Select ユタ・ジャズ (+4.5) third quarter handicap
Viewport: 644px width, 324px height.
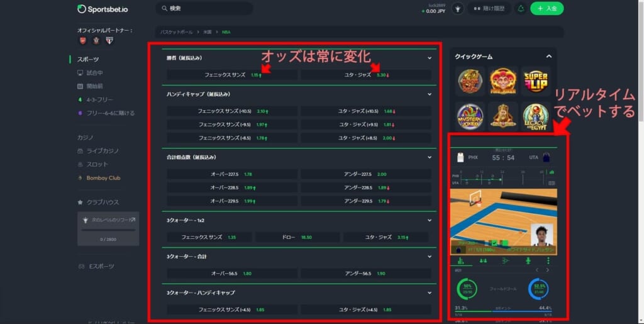(x=366, y=310)
